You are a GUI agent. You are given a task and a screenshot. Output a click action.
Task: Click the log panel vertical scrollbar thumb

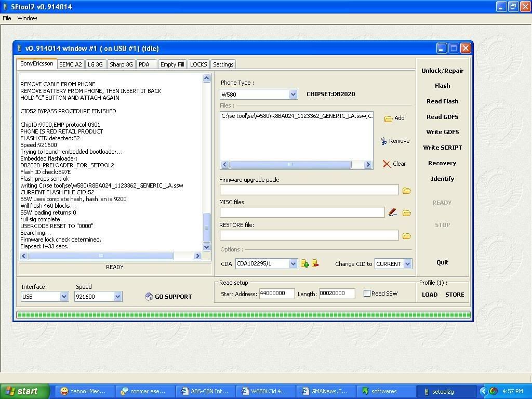(x=206, y=227)
